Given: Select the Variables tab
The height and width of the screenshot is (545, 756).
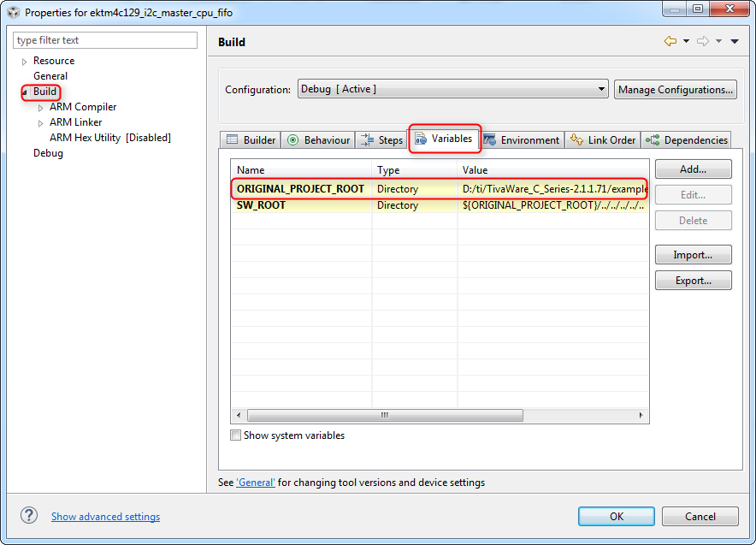Looking at the screenshot, I should click(444, 139).
